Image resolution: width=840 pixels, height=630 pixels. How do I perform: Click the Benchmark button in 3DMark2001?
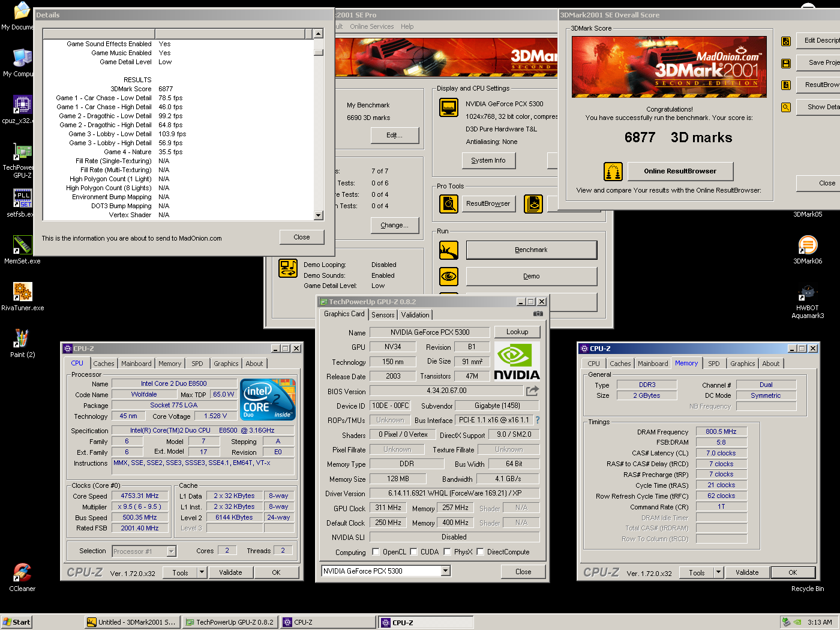coord(532,250)
